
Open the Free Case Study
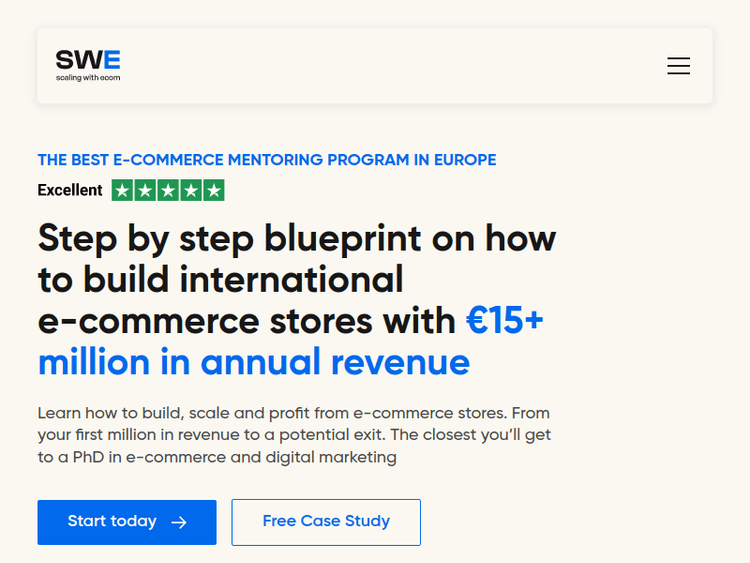click(x=326, y=522)
